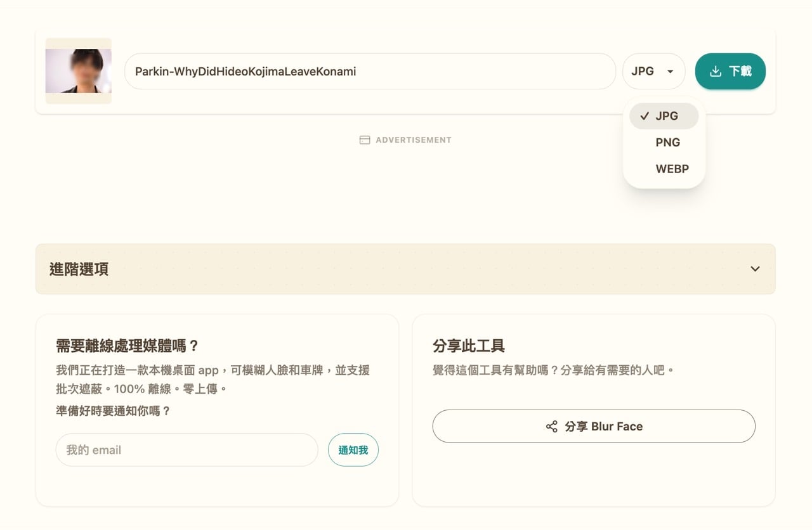This screenshot has width=812, height=530.
Task: Click the 準備好時要通知你嗎？ text
Action: coord(114,411)
